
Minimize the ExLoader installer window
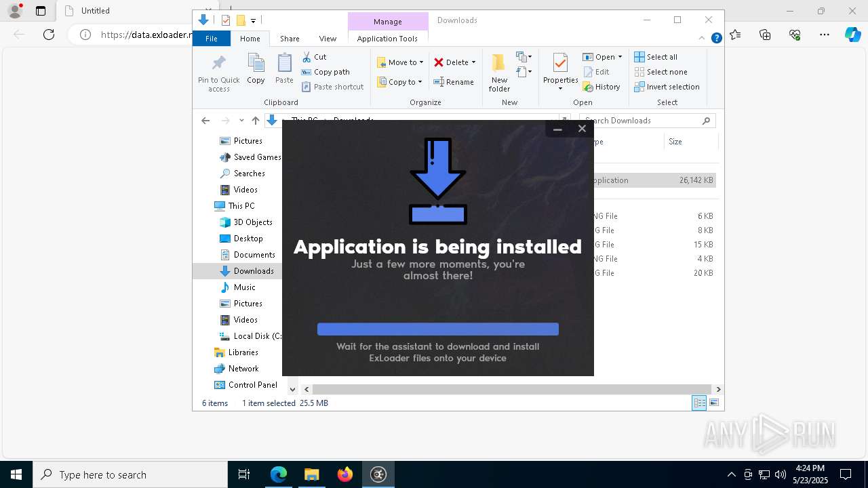pyautogui.click(x=557, y=129)
